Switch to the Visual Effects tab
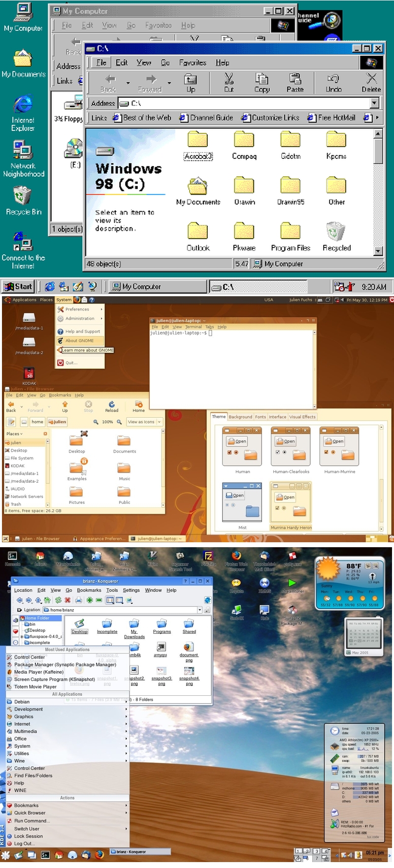 point(302,417)
